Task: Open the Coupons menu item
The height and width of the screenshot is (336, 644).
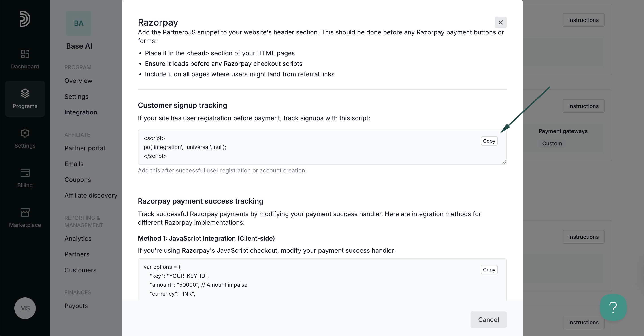Action: tap(77, 180)
